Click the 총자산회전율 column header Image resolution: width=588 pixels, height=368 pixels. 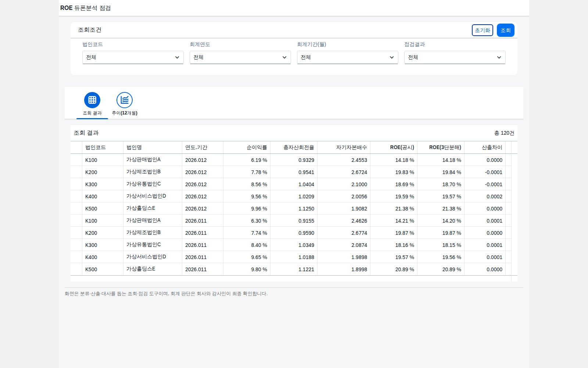pos(294,148)
